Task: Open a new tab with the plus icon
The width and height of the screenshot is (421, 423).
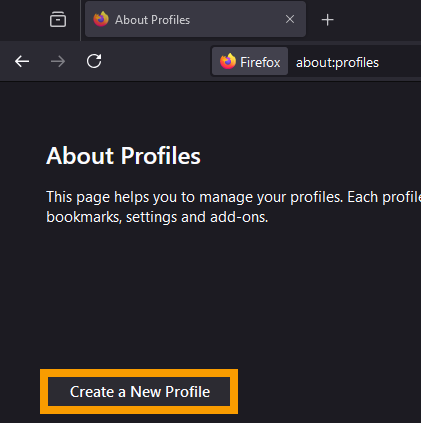Action: click(x=328, y=20)
